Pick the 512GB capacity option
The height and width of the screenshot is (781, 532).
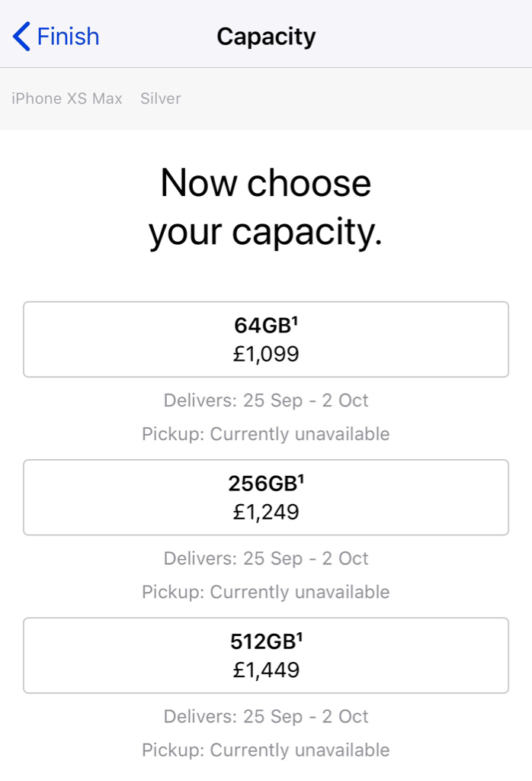(266, 654)
